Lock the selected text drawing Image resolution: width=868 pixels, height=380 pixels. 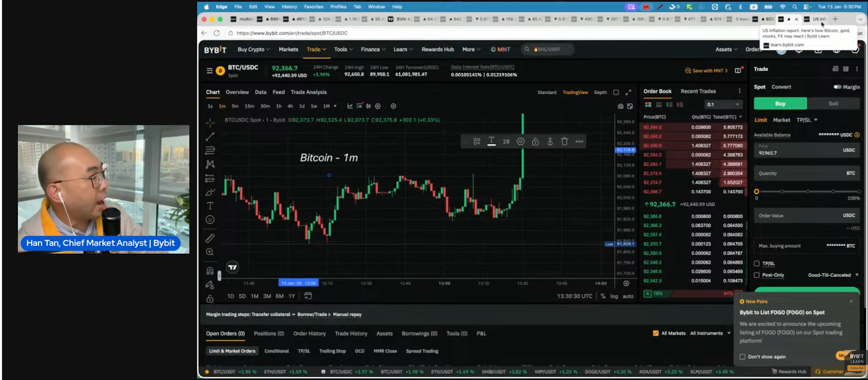(x=535, y=141)
